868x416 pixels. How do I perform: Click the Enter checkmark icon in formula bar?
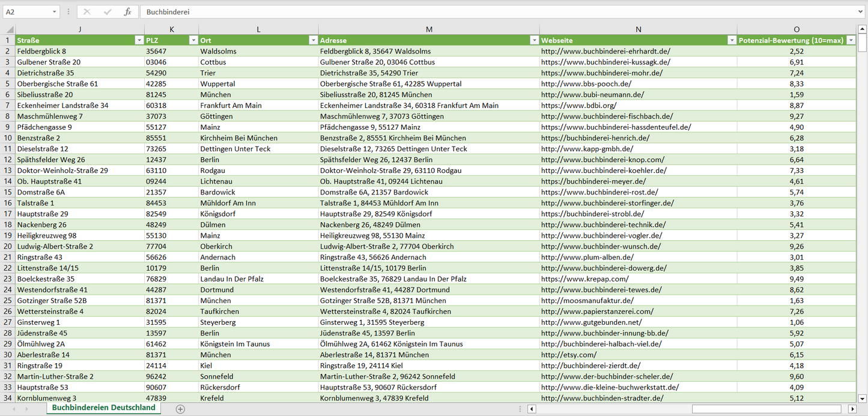pos(108,11)
